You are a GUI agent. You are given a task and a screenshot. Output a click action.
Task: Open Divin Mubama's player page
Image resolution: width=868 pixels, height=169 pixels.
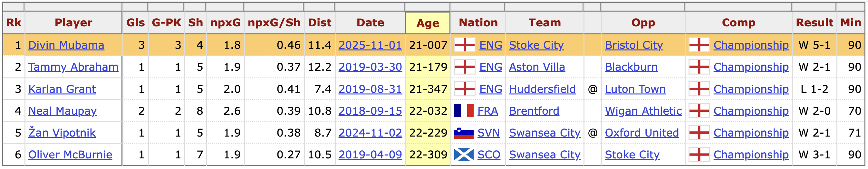coord(66,45)
